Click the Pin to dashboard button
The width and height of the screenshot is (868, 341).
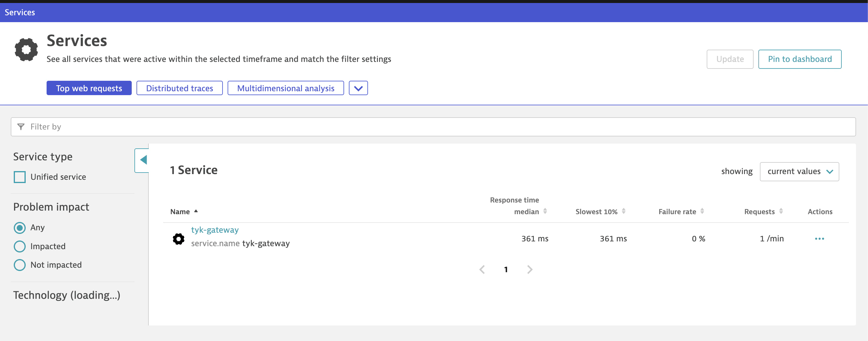click(x=800, y=59)
